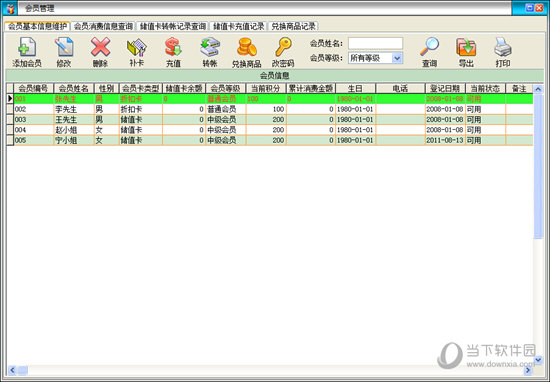Switch to 储值卡充值记录 tab
Image resolution: width=550 pixels, height=382 pixels.
239,26
